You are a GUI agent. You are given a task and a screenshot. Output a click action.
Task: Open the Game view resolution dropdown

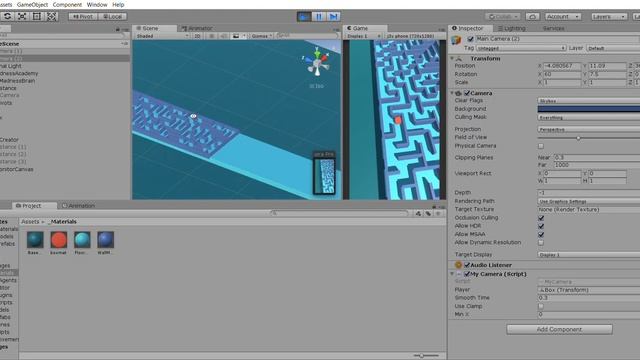click(412, 36)
